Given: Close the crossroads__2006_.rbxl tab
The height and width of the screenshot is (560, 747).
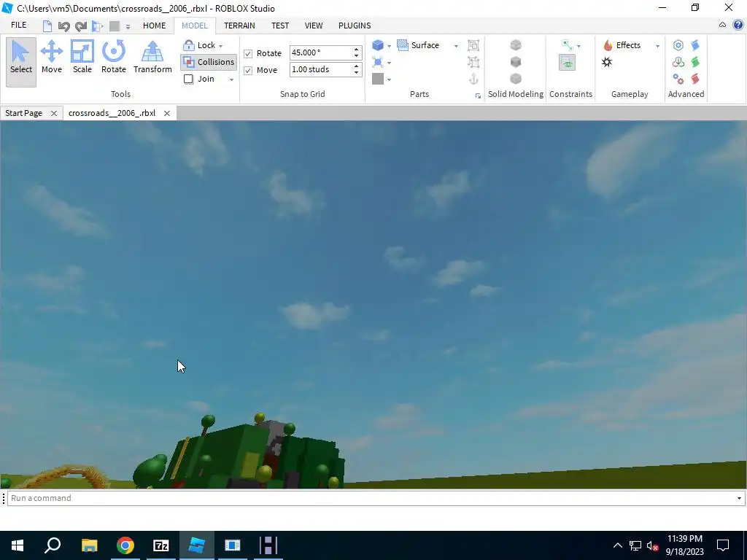Looking at the screenshot, I should click(x=167, y=113).
